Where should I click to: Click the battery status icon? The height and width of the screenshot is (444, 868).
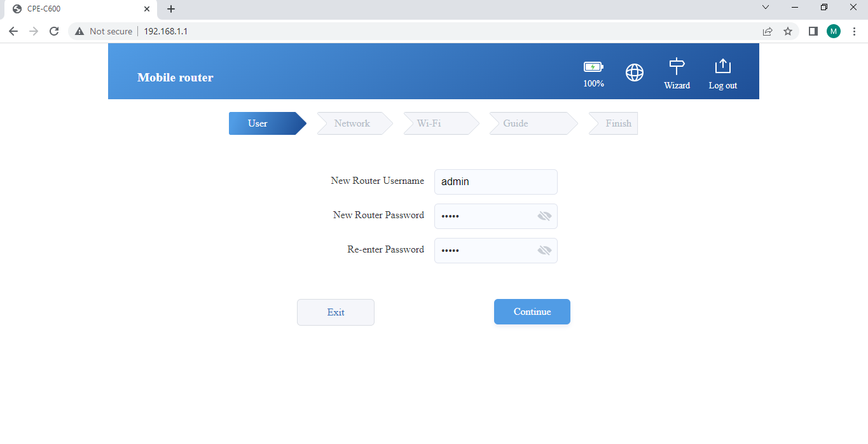(593, 67)
